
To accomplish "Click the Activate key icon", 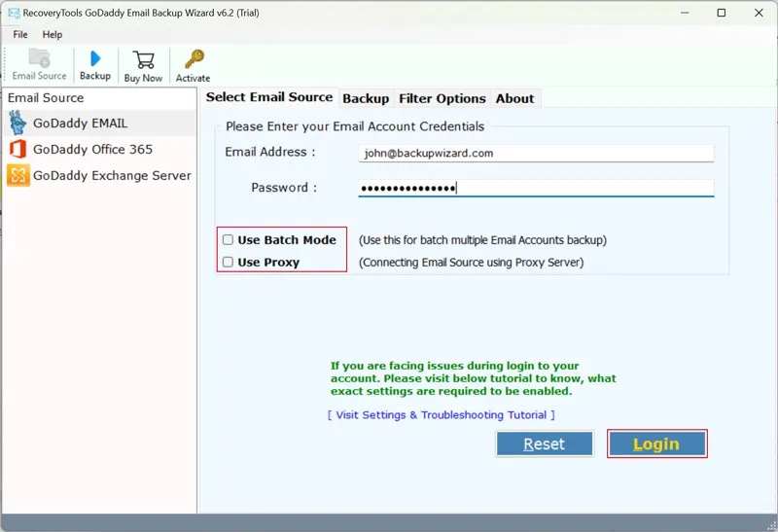I will pyautogui.click(x=193, y=59).
